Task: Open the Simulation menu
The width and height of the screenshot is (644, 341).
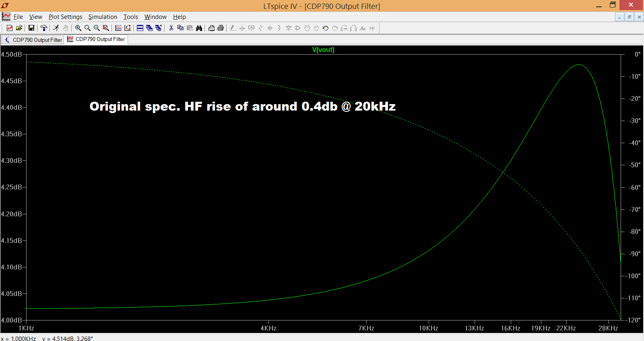Action: pyautogui.click(x=103, y=17)
